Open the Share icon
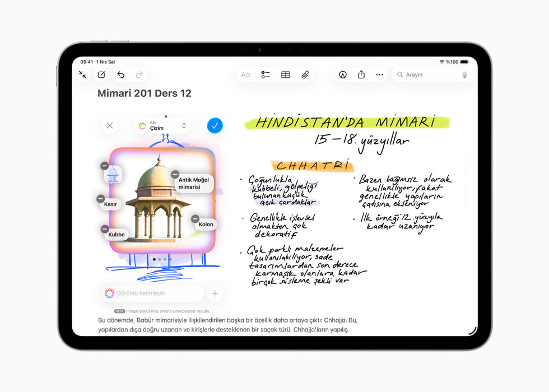 point(361,74)
